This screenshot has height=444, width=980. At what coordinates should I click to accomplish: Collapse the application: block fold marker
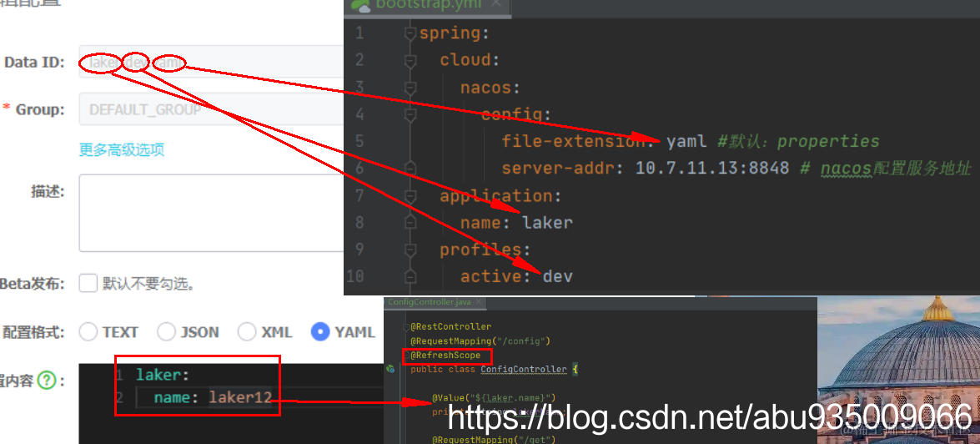410,196
